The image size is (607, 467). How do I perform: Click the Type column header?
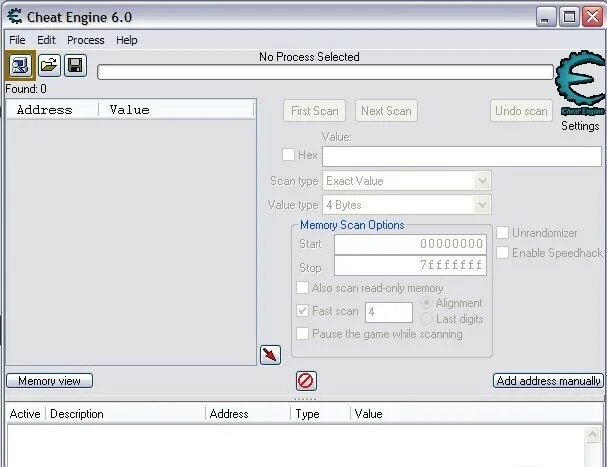pyautogui.click(x=320, y=414)
